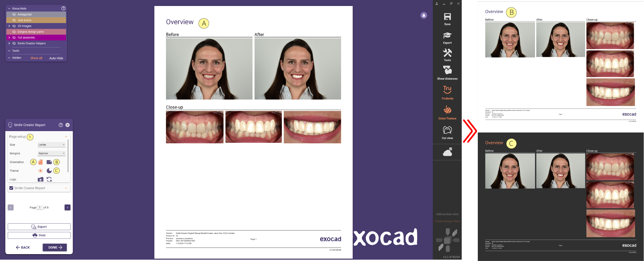This screenshot has width=644, height=261.
Task: Toggle Smile Creator Helpers visibility eye
Action: click(14, 43)
